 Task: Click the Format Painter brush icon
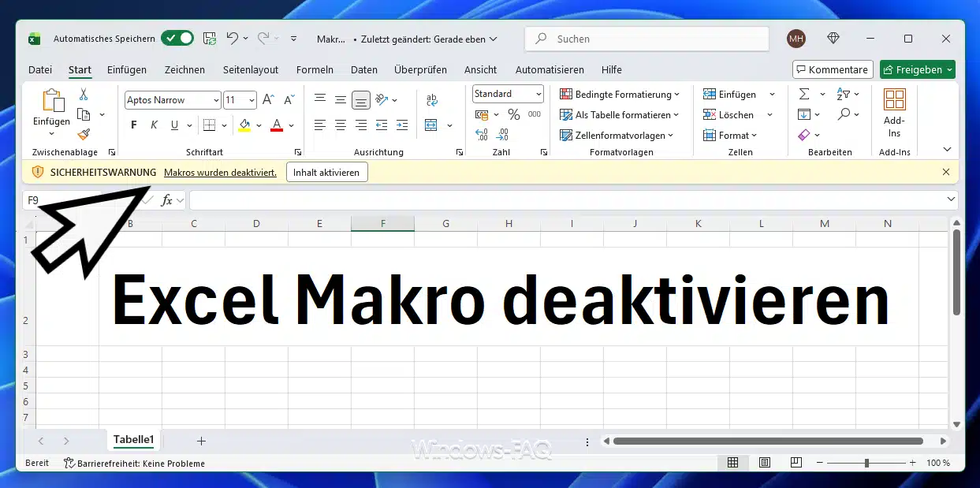[x=84, y=135]
